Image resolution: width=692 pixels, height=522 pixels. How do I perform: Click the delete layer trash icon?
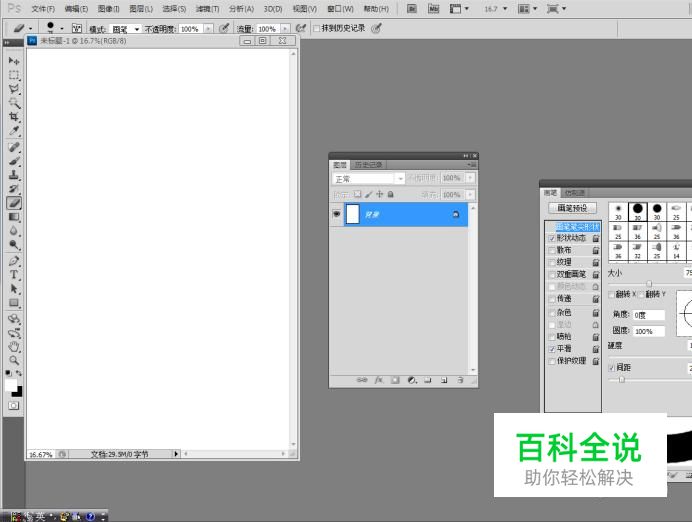[460, 380]
